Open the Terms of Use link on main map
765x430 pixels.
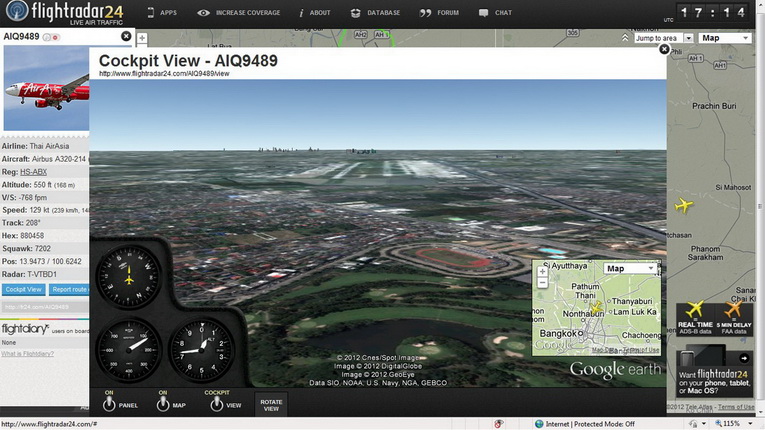coord(736,407)
